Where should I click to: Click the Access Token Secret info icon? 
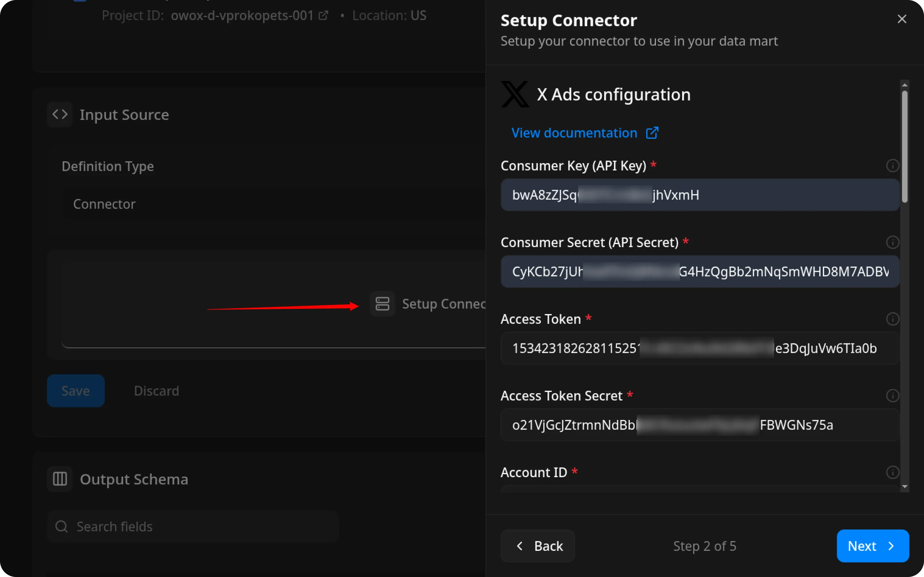pyautogui.click(x=892, y=396)
